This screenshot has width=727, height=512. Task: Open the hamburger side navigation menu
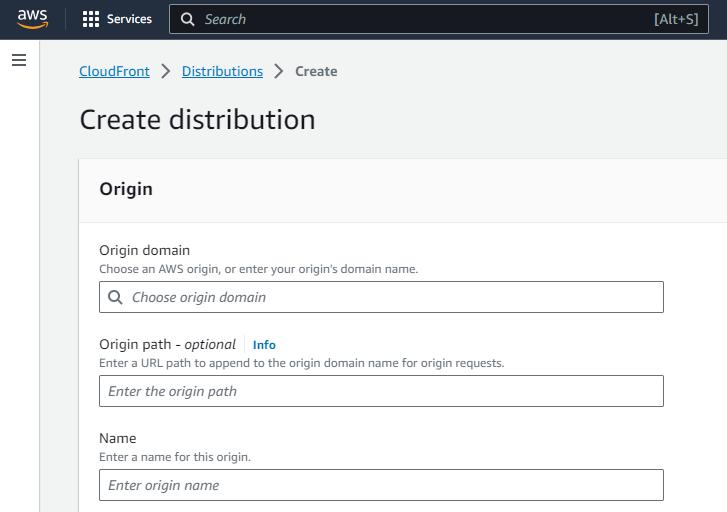tap(19, 60)
